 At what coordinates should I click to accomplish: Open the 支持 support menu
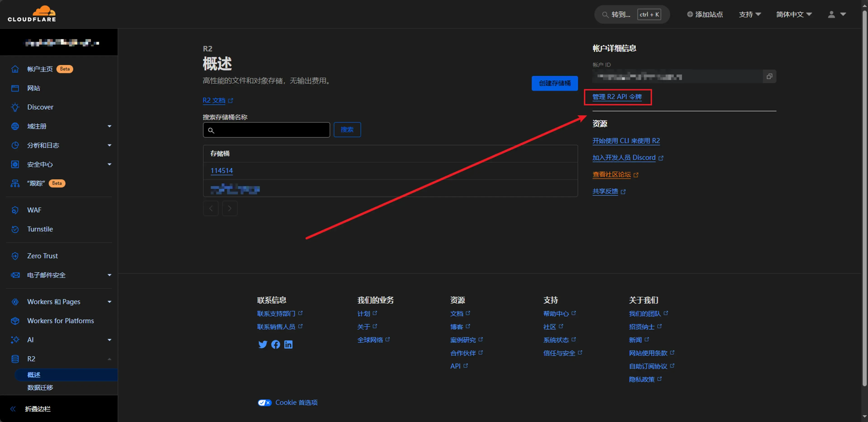pyautogui.click(x=749, y=14)
